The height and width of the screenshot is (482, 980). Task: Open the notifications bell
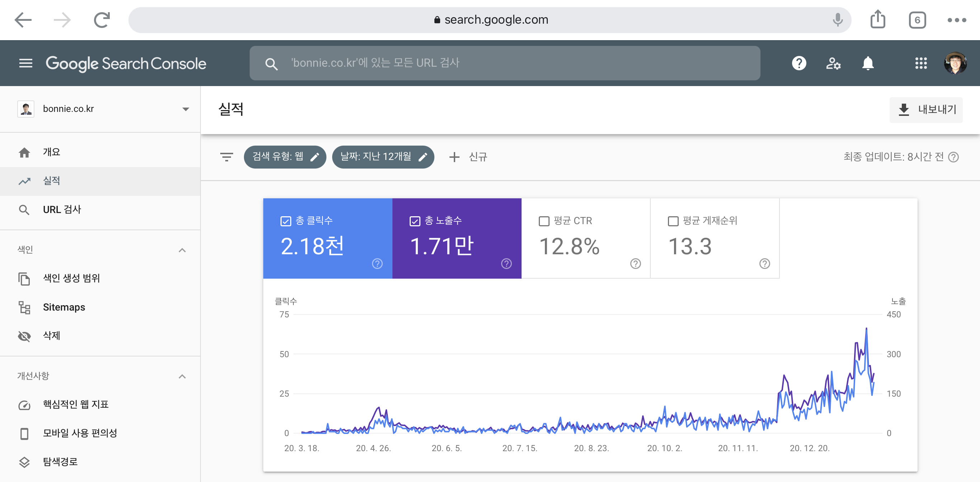867,63
